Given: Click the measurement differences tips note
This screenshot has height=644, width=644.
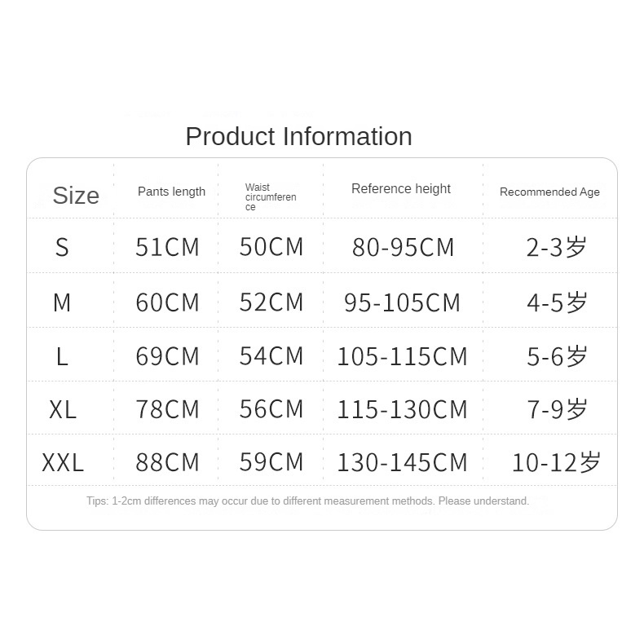Looking at the screenshot, I should [308, 501].
